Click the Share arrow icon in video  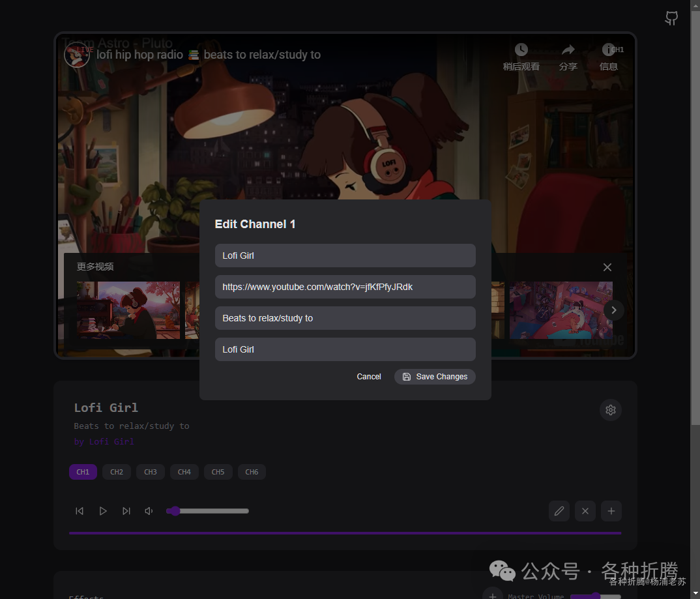coord(568,50)
